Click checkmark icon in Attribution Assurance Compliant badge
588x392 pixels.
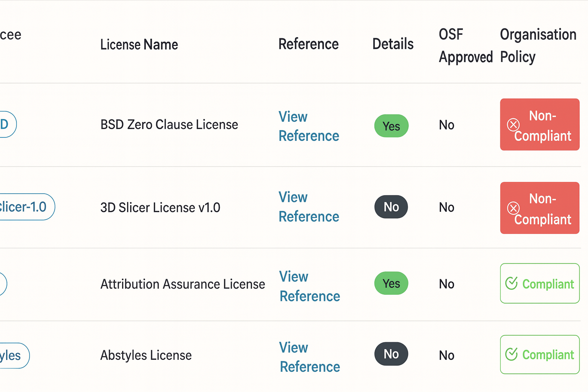pyautogui.click(x=511, y=283)
